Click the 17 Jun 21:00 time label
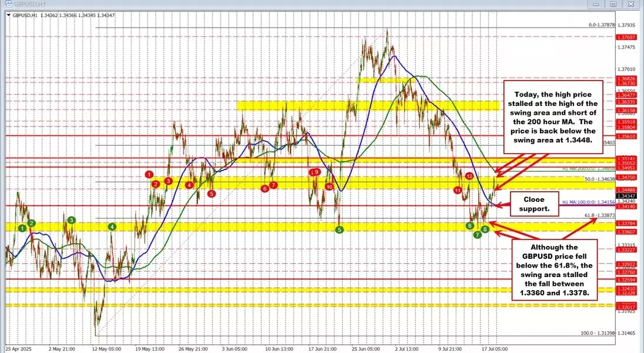 tap(323, 349)
